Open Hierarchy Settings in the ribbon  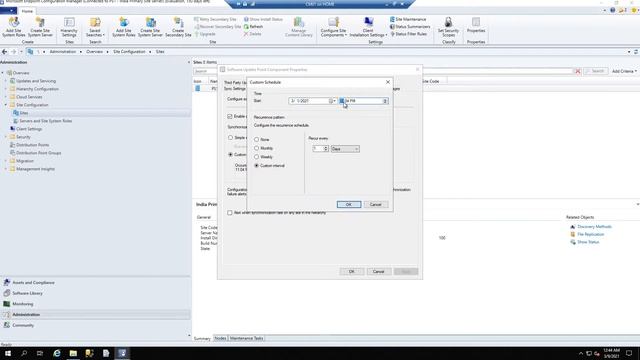[x=69, y=27]
